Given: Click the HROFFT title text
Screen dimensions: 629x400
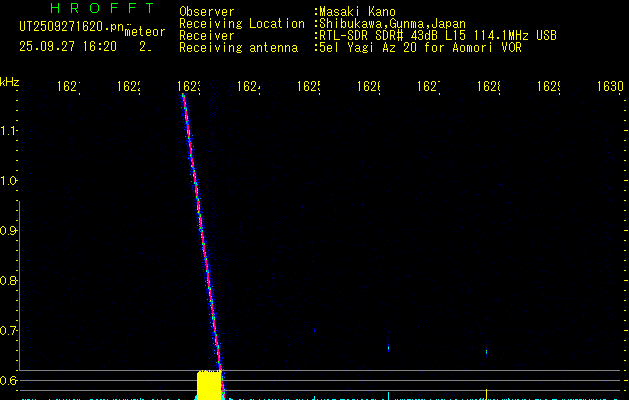Looking at the screenshot, I should click(x=102, y=9).
